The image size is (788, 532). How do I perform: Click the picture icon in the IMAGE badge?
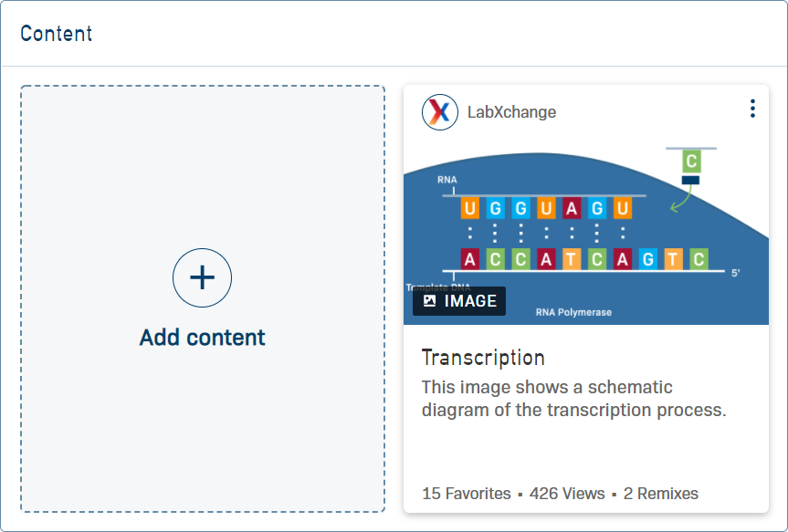430,301
